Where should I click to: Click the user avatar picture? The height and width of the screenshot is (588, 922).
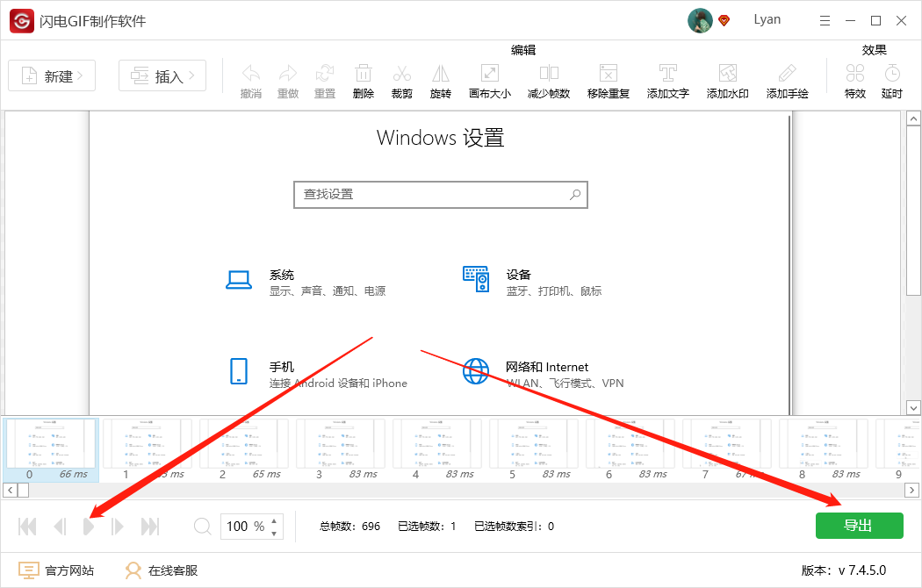[x=700, y=20]
